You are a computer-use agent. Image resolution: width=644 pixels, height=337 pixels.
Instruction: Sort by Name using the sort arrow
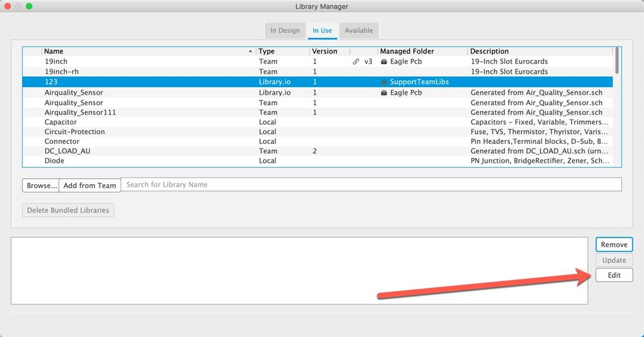[250, 52]
